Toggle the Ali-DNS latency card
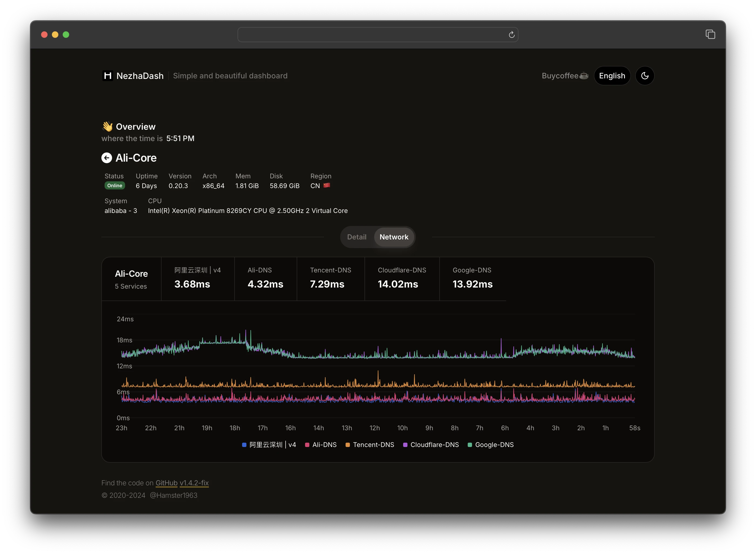 pyautogui.click(x=265, y=278)
